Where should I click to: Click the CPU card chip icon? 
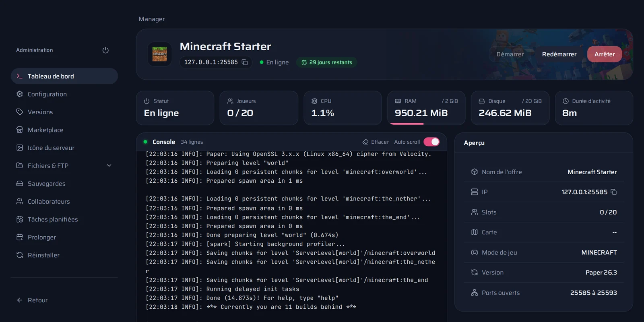314,101
